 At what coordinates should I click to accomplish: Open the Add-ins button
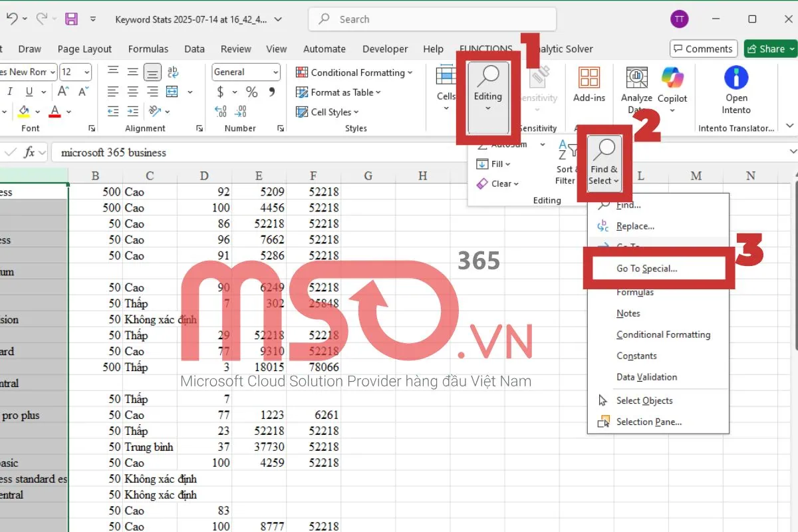[x=589, y=85]
